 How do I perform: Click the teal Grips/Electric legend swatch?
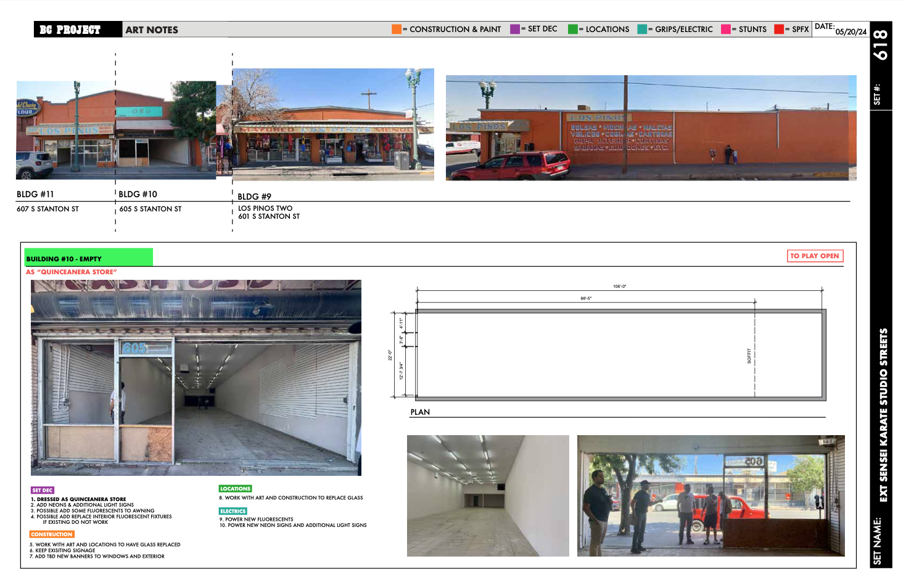[642, 29]
